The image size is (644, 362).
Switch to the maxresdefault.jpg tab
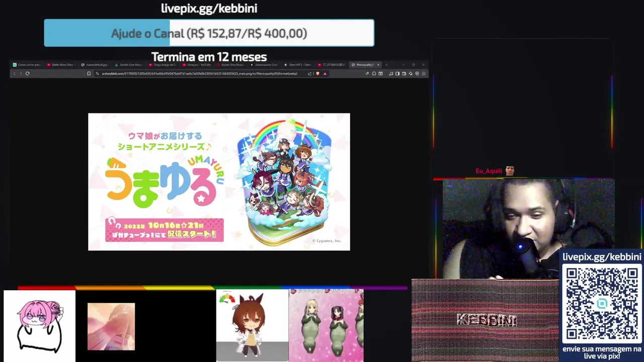[96, 65]
